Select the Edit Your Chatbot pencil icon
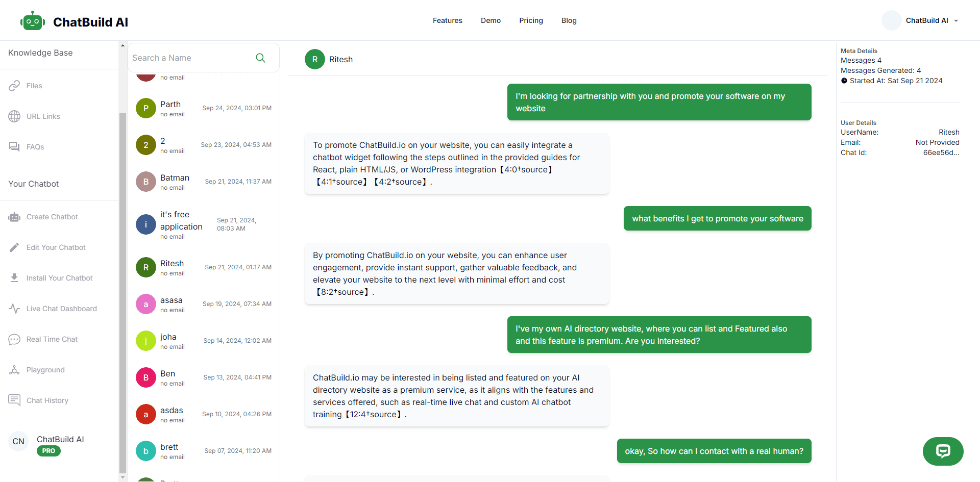The image size is (980, 482). 15,247
